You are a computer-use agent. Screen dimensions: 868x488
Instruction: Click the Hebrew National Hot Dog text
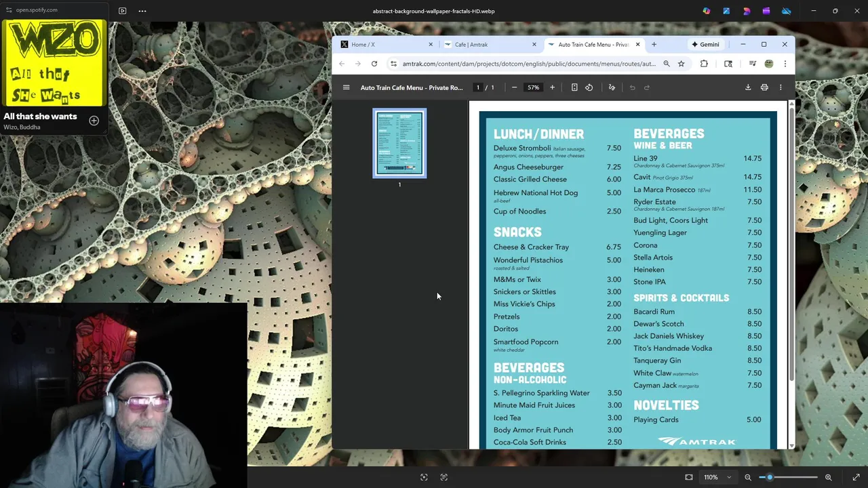pyautogui.click(x=536, y=193)
